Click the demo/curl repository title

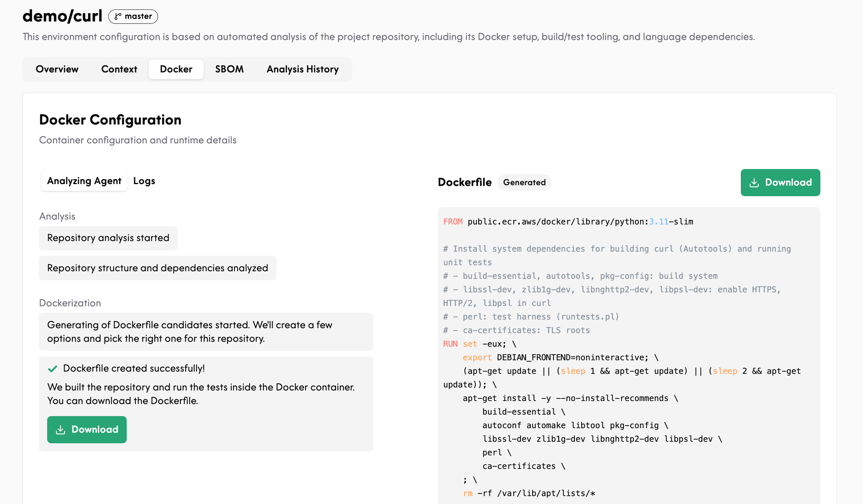tap(62, 16)
